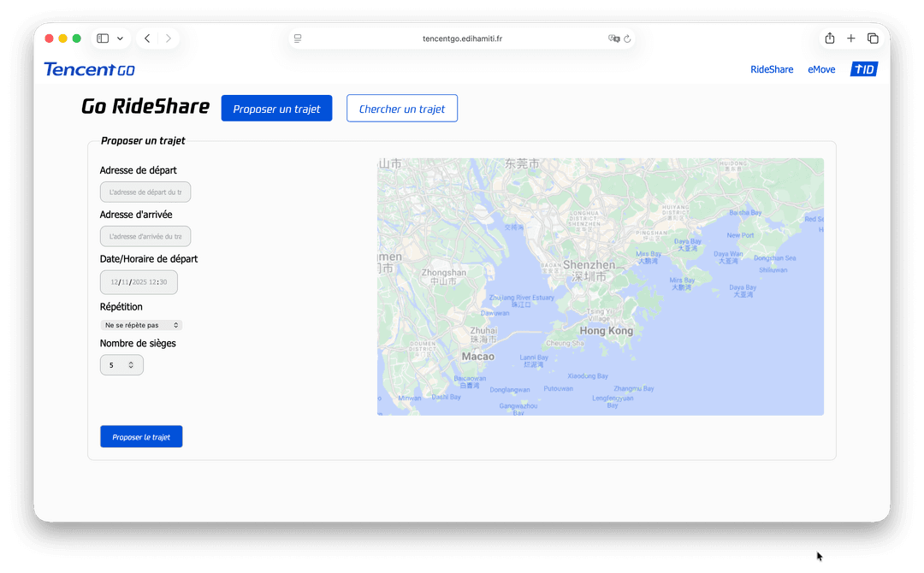This screenshot has height=573, width=924.
Task: Open the RideShare section
Action: click(772, 69)
